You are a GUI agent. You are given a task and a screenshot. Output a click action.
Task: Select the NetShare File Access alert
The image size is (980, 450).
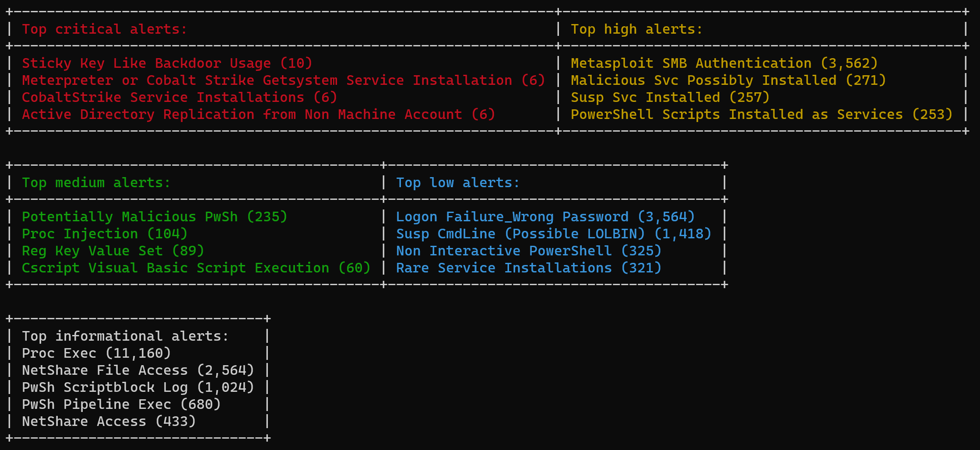137,370
